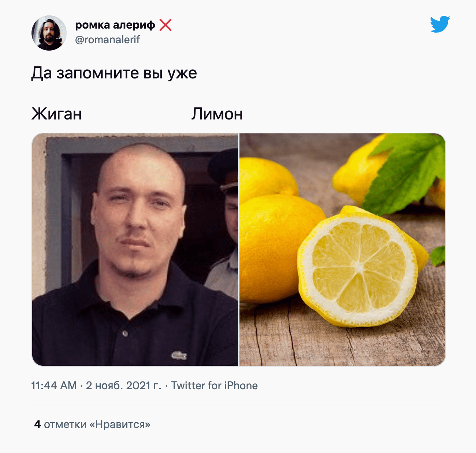Open the @romanalerif handle link
This screenshot has height=453, width=476.
pos(107,40)
